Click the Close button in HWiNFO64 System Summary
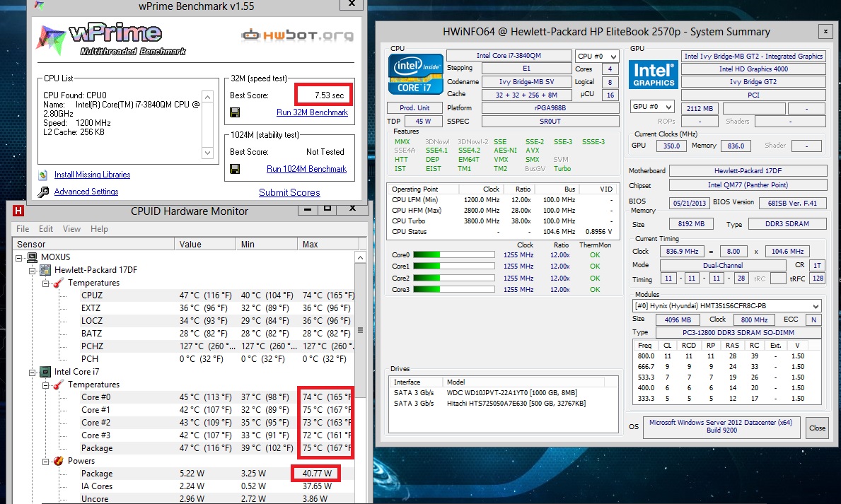 818,428
